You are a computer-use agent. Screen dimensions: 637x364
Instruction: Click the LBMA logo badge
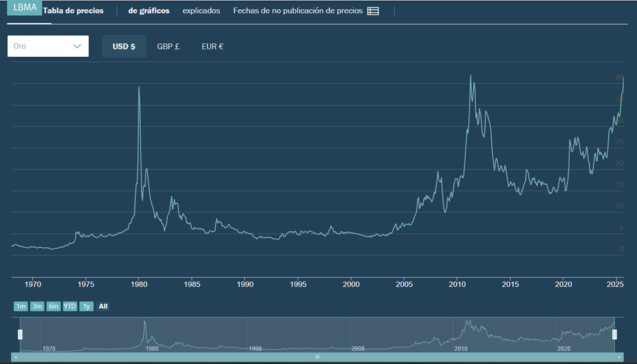tap(25, 8)
